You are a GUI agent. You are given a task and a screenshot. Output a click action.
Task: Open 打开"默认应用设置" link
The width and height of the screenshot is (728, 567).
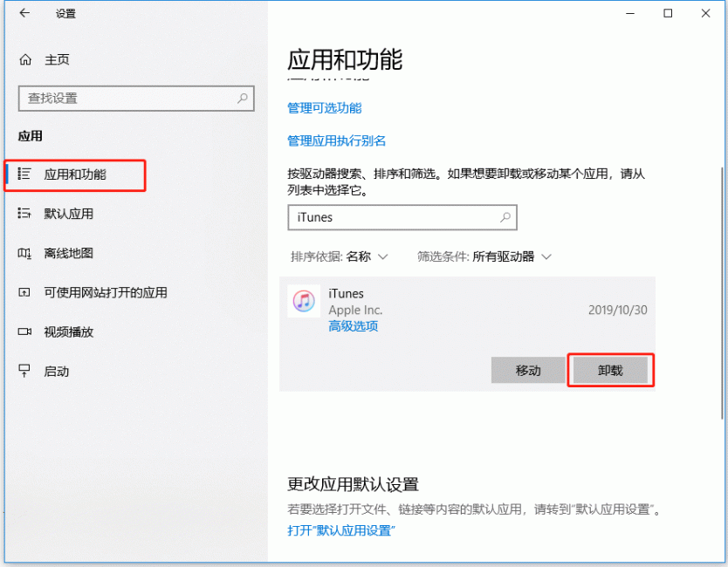click(341, 530)
